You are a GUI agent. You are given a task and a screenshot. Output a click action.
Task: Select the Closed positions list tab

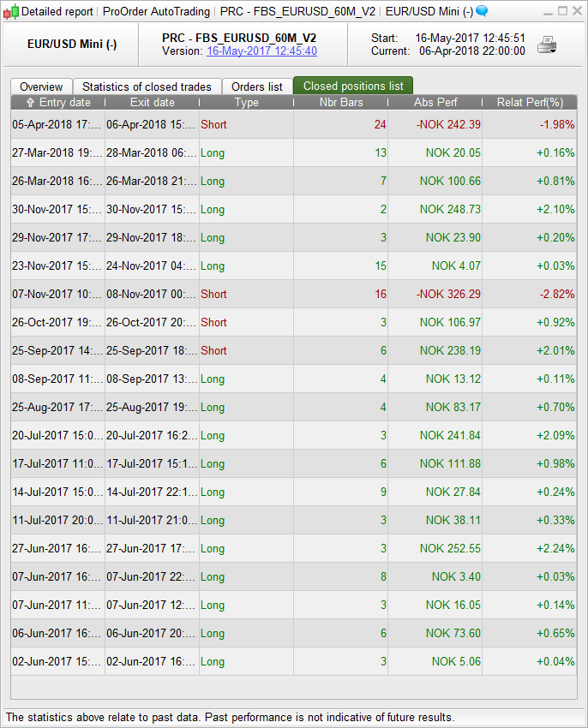pyautogui.click(x=353, y=87)
